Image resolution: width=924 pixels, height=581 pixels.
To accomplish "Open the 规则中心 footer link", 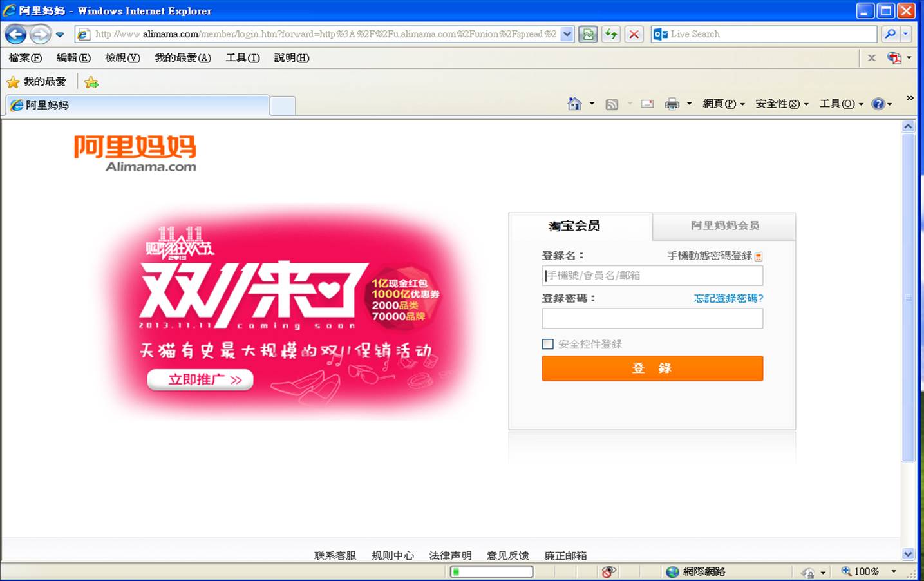I will (393, 555).
